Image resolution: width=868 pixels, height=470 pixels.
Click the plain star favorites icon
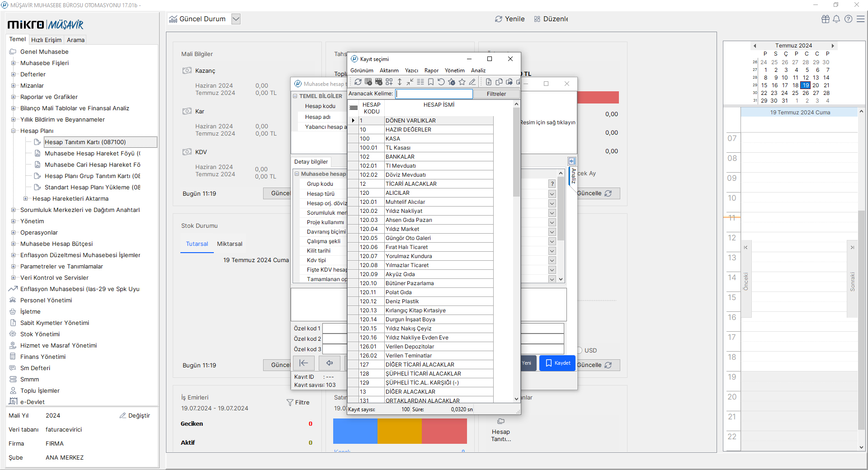tap(462, 82)
